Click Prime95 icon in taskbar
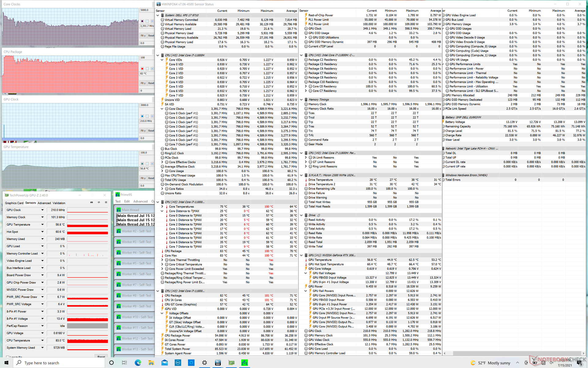This screenshot has height=368, width=588. pyautogui.click(x=244, y=363)
